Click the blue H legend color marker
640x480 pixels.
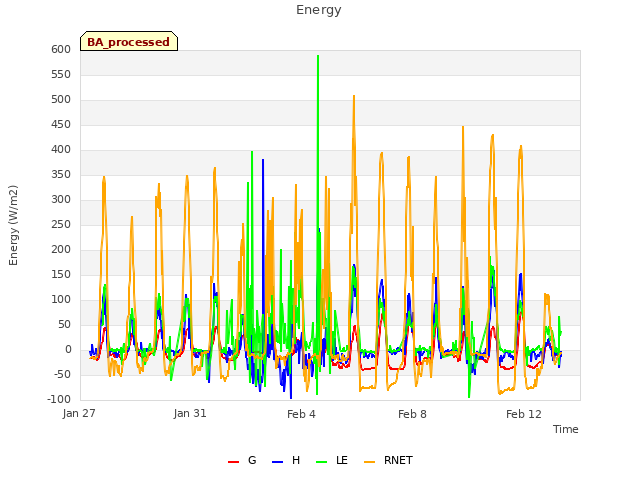click(x=277, y=462)
